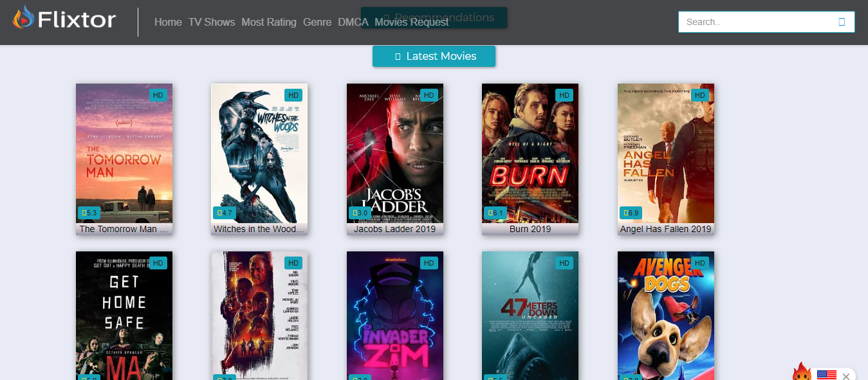The image size is (868, 380).
Task: Click HD badge on the Mel Gibson movie poster
Action: 293,263
